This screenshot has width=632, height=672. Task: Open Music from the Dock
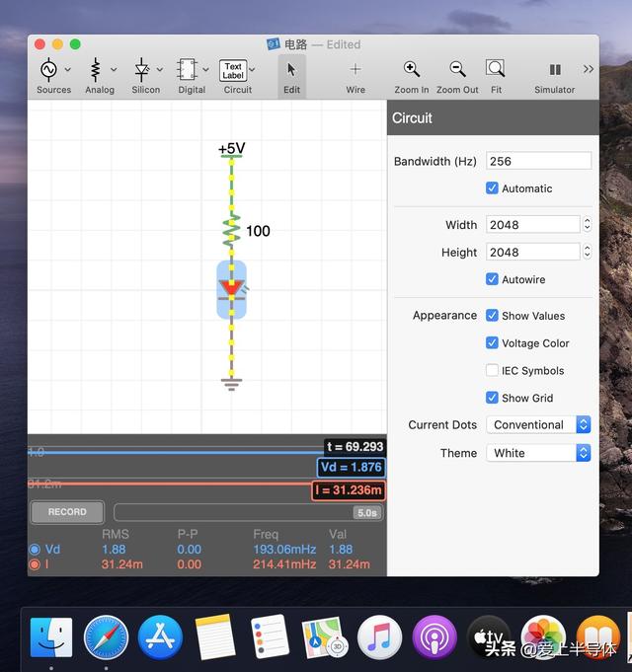tap(379, 637)
